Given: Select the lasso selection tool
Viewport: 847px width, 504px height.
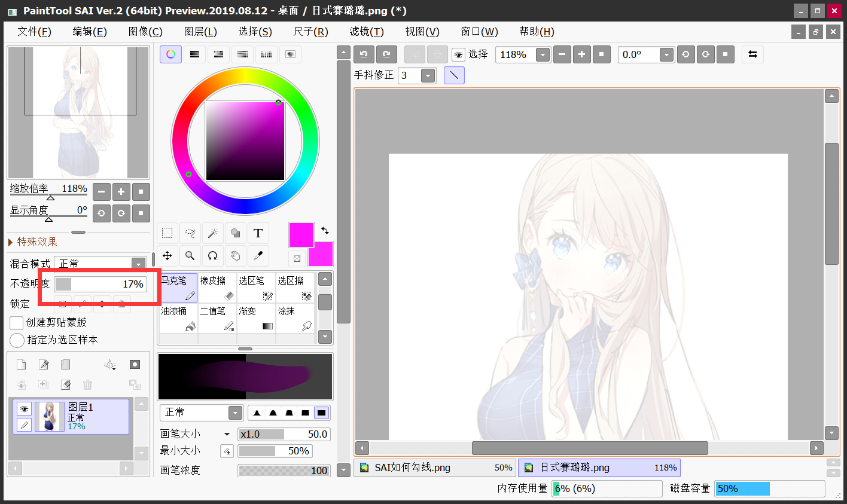Looking at the screenshot, I should [x=190, y=233].
